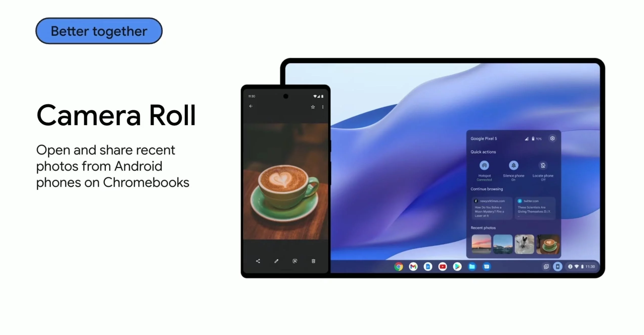Click the Better Together pill button
This screenshot has height=335, width=644.
[x=99, y=31]
